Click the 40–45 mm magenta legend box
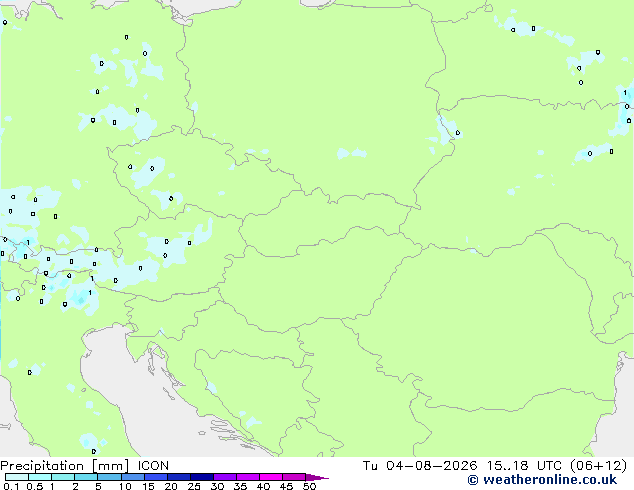634x490 pixels. (271, 477)
